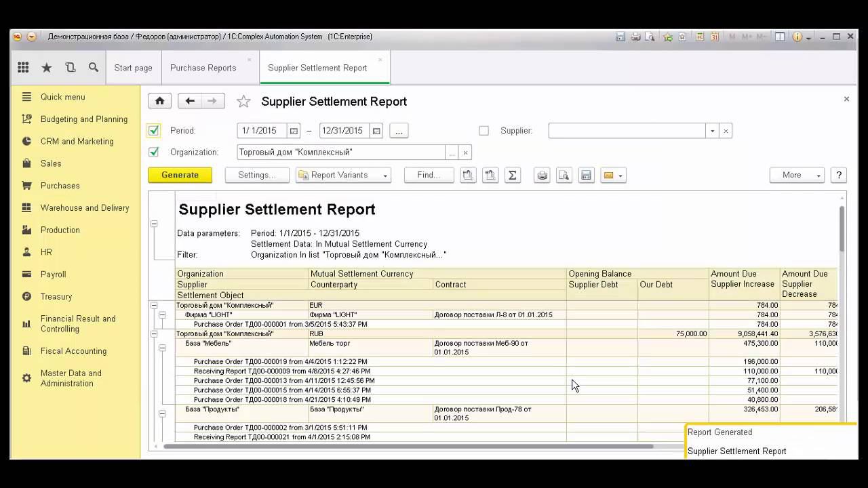Navigate forward with the right arrow

[x=213, y=101]
